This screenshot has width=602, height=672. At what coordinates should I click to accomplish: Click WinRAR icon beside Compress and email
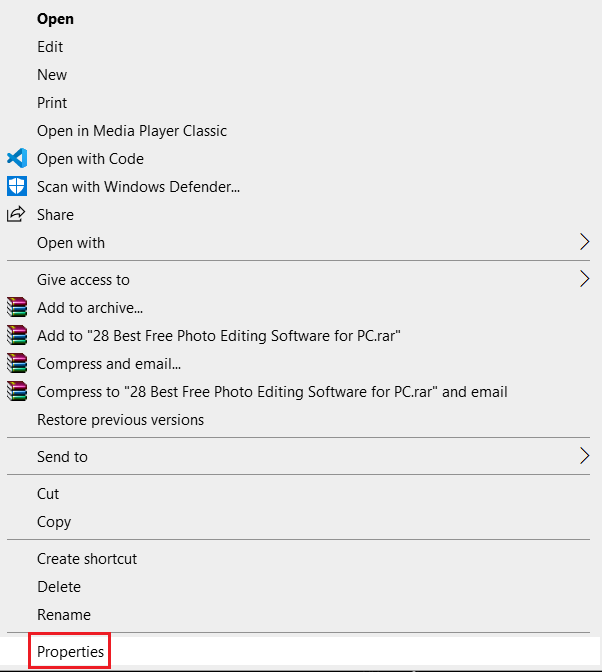pos(17,363)
